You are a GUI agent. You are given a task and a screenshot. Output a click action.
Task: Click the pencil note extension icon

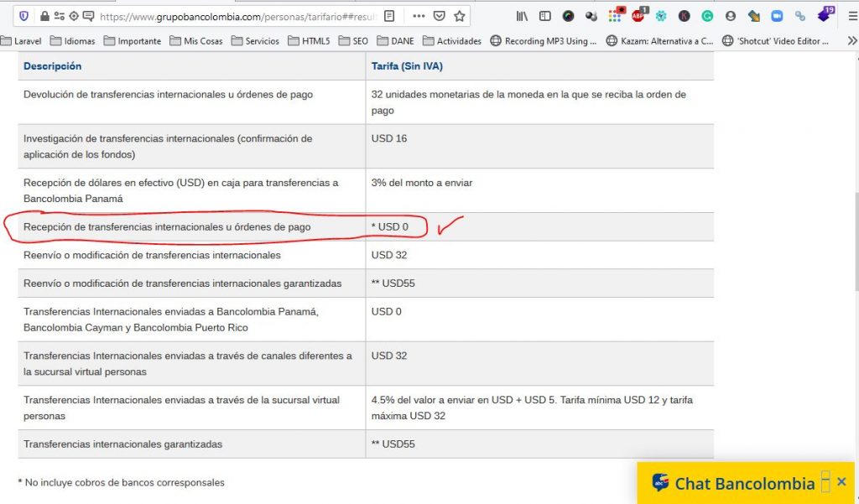[754, 17]
